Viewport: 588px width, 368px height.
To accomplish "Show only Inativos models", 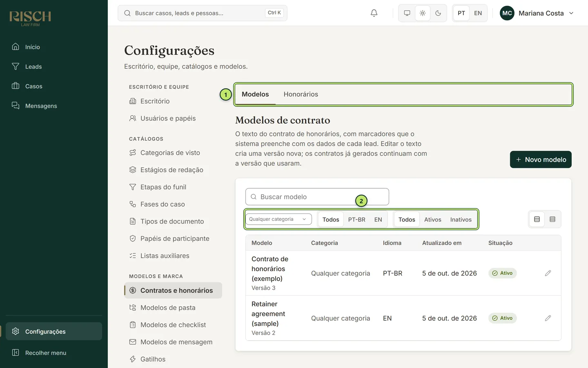I will [x=461, y=220].
